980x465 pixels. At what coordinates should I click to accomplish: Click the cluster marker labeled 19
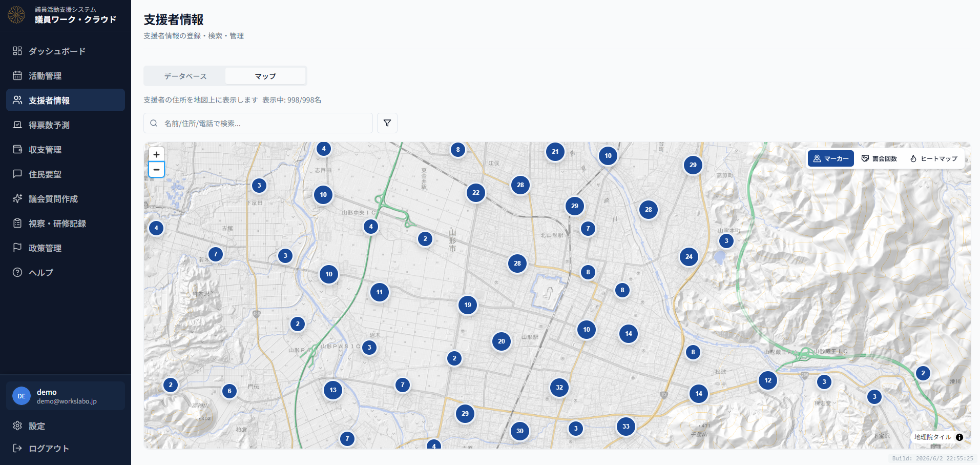coord(468,305)
